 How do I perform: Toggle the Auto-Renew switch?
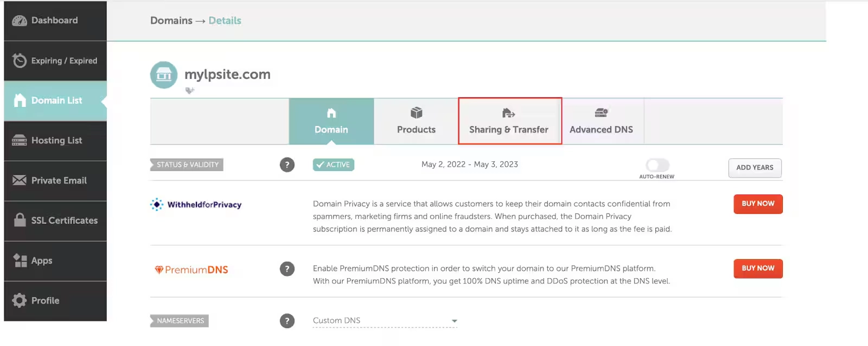pos(657,165)
